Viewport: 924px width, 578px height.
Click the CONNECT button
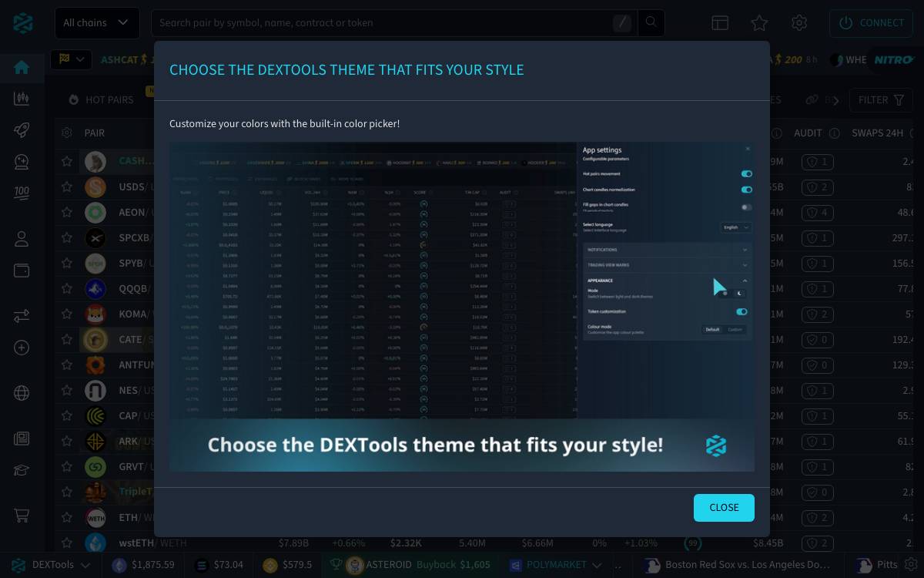pyautogui.click(x=871, y=23)
